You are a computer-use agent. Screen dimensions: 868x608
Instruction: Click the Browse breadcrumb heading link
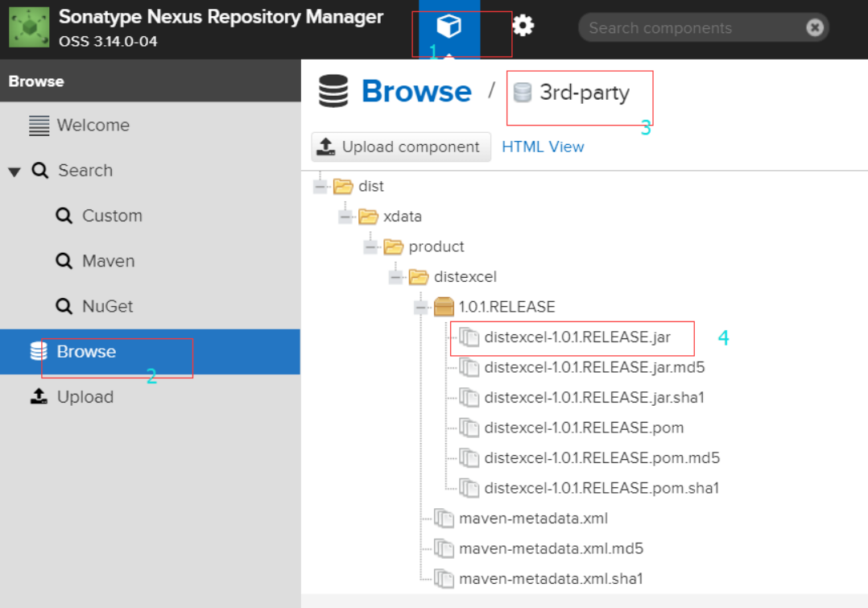point(416,91)
